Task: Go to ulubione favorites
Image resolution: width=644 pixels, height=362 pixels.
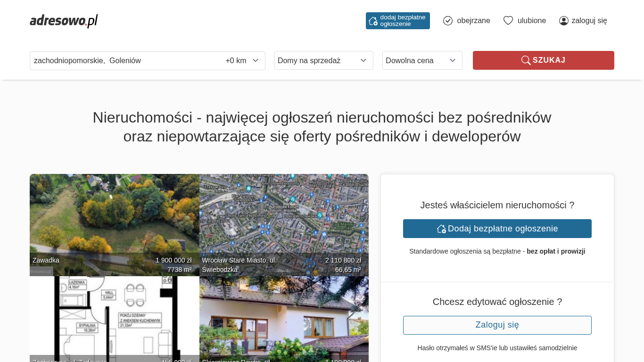Action: (531, 21)
